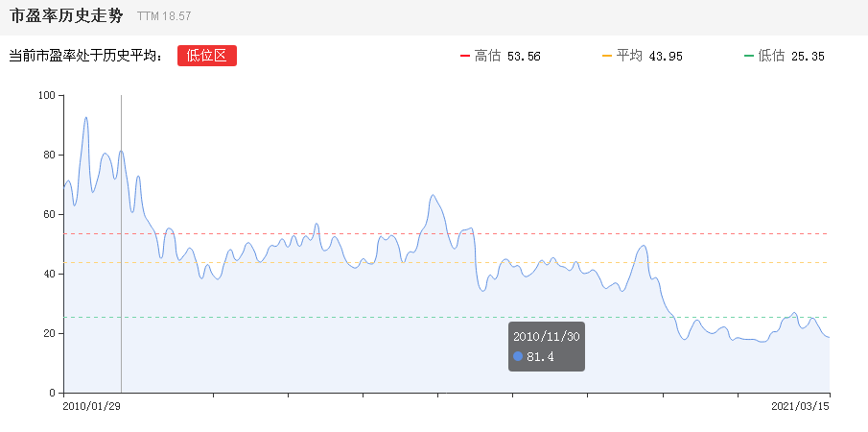
Task: Click the red 高估 legend marker
Action: [465, 56]
